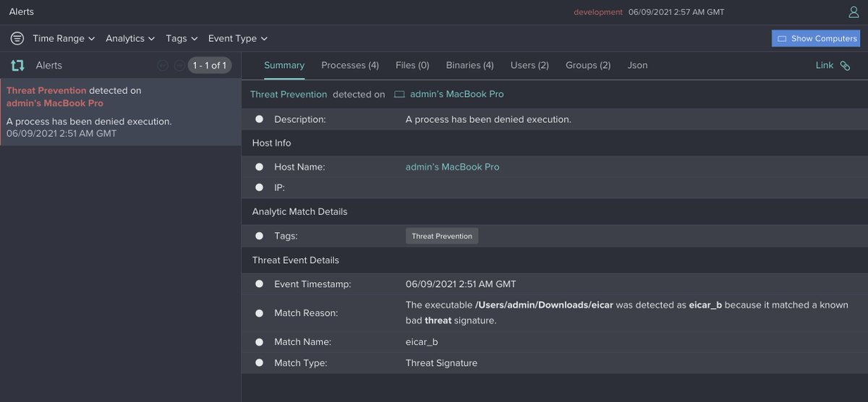Open the user account icon
Image resolution: width=868 pixels, height=402 pixels.
(854, 12)
